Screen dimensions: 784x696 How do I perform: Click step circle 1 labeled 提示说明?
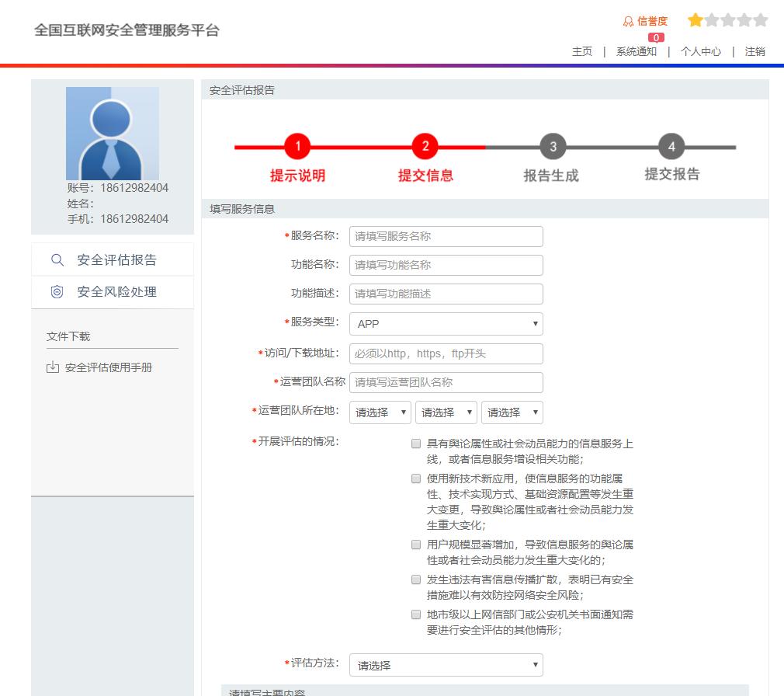tap(297, 147)
